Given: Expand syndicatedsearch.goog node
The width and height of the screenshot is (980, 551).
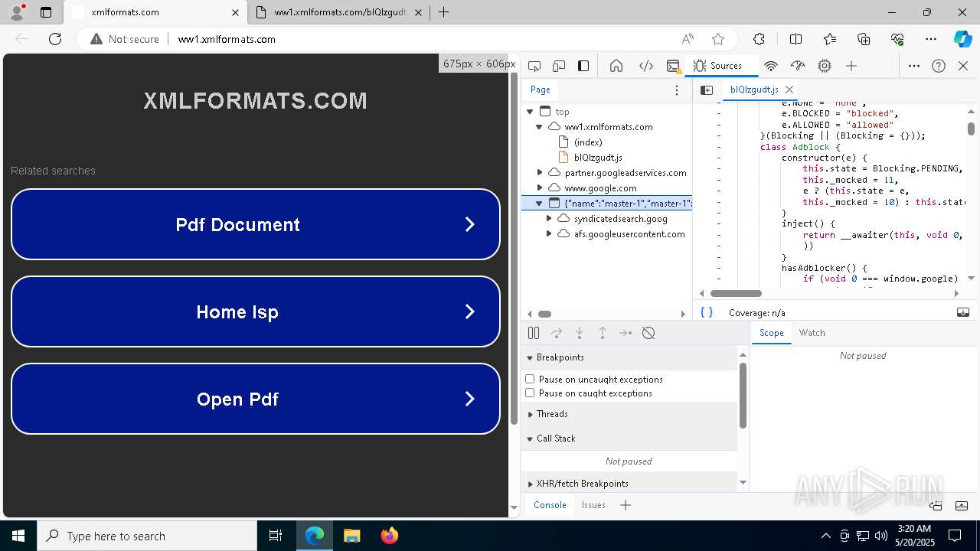Looking at the screenshot, I should pyautogui.click(x=549, y=219).
